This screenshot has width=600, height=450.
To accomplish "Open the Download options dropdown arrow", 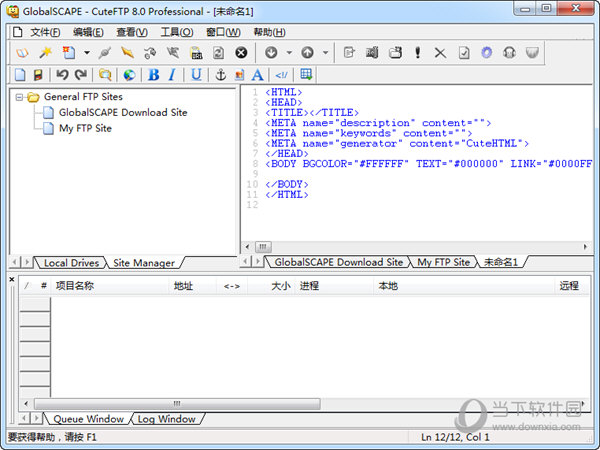I will (289, 52).
